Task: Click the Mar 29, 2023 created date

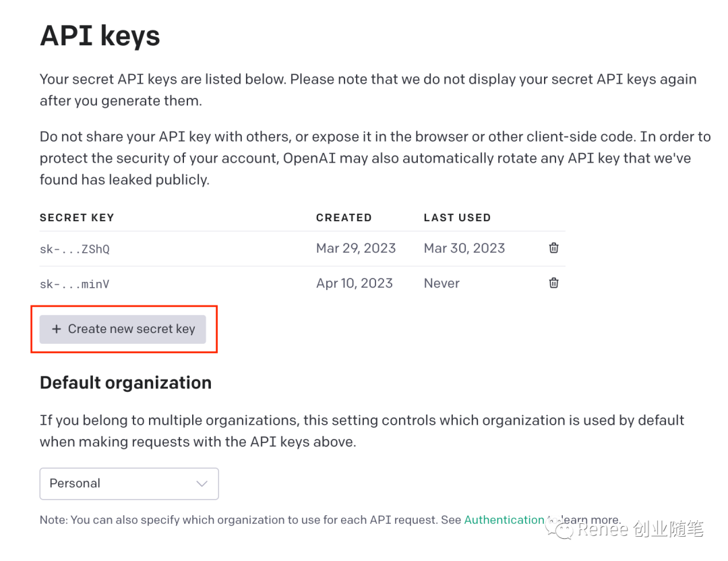Action: pyautogui.click(x=356, y=248)
